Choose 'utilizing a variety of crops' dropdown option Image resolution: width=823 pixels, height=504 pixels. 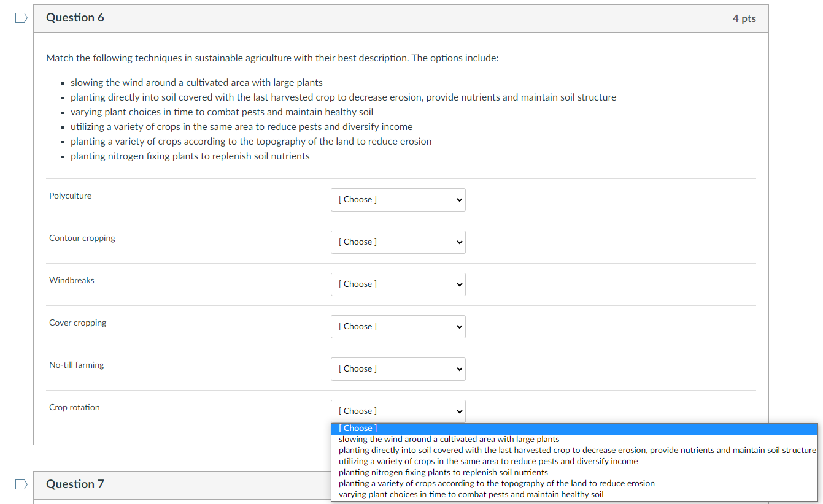click(x=574, y=462)
